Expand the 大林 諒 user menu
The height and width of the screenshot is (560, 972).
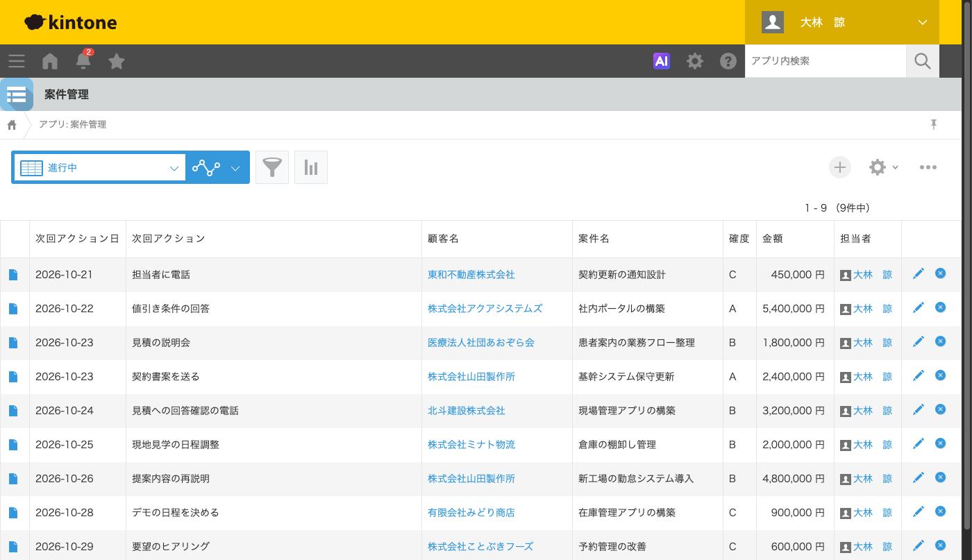pyautogui.click(x=842, y=22)
